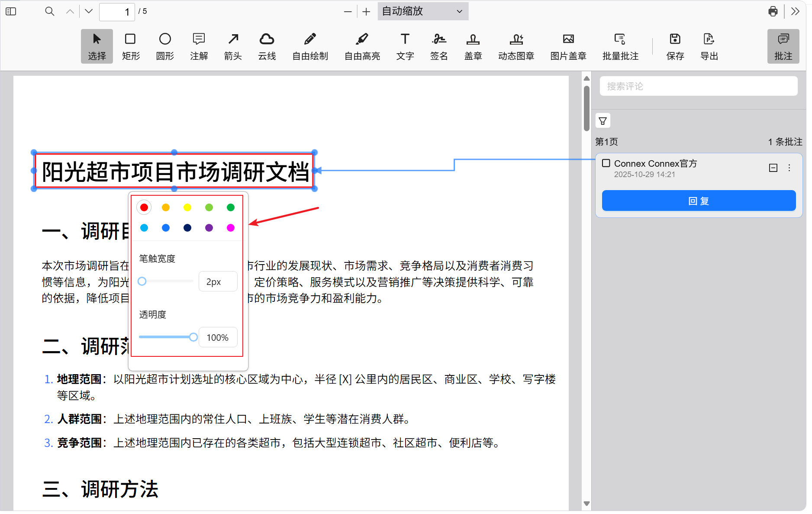The width and height of the screenshot is (812, 514).
Task: Open the 自动缩放 zoom dropdown
Action: pyautogui.click(x=422, y=11)
